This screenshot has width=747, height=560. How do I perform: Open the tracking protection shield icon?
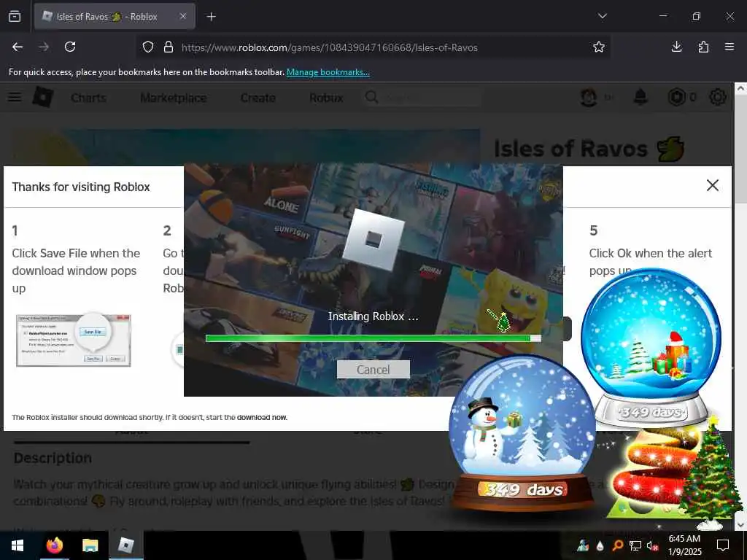point(148,47)
